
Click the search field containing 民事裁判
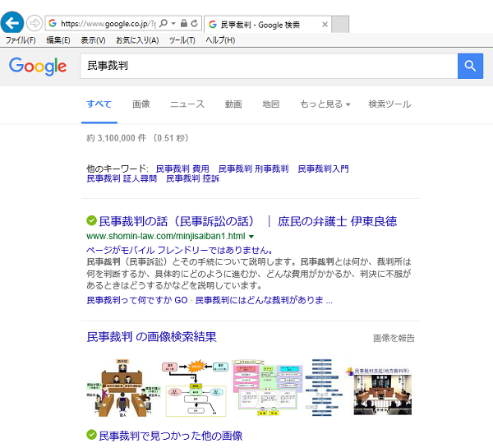(269, 66)
